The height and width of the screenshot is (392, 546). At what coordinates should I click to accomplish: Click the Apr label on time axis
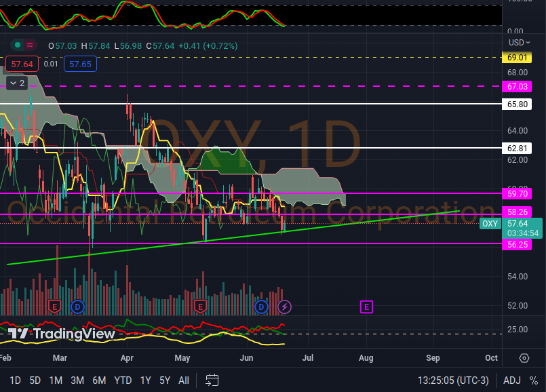point(127,358)
